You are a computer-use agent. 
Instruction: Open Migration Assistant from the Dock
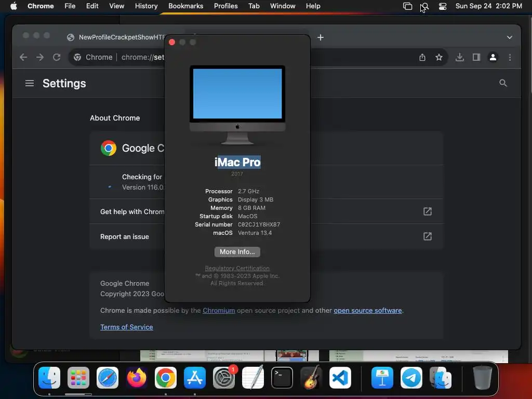[441, 378]
